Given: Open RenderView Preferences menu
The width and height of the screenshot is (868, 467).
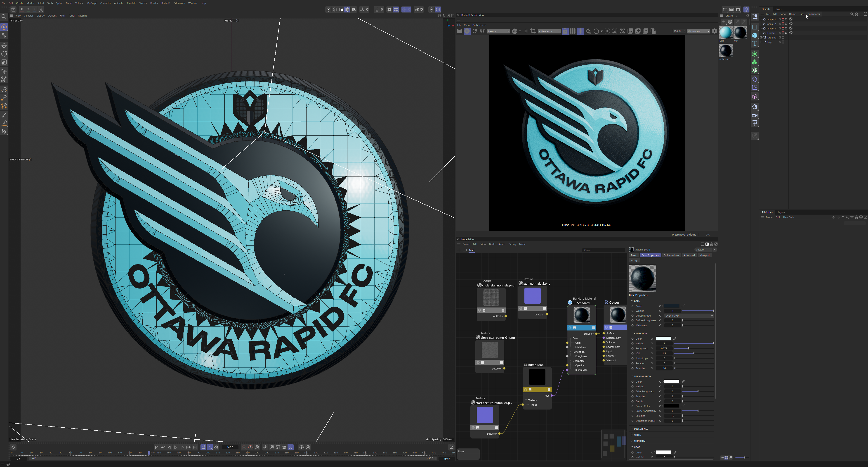Looking at the screenshot, I should click(x=479, y=25).
